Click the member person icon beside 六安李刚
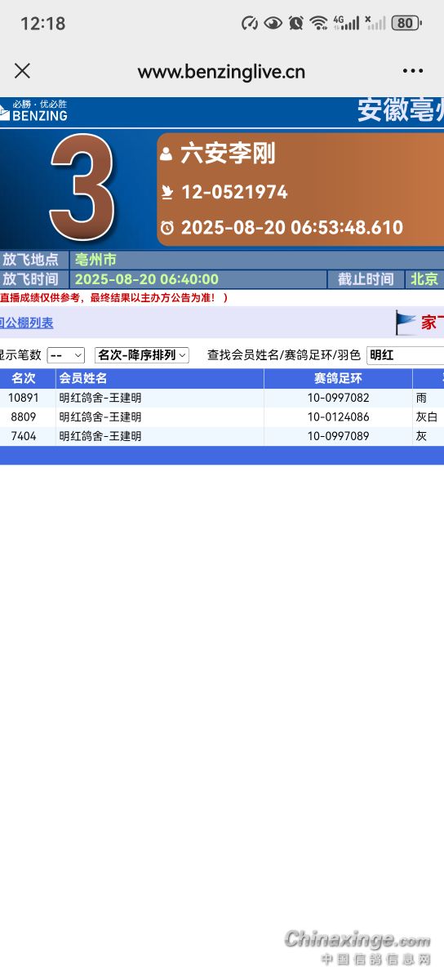 pos(166,154)
